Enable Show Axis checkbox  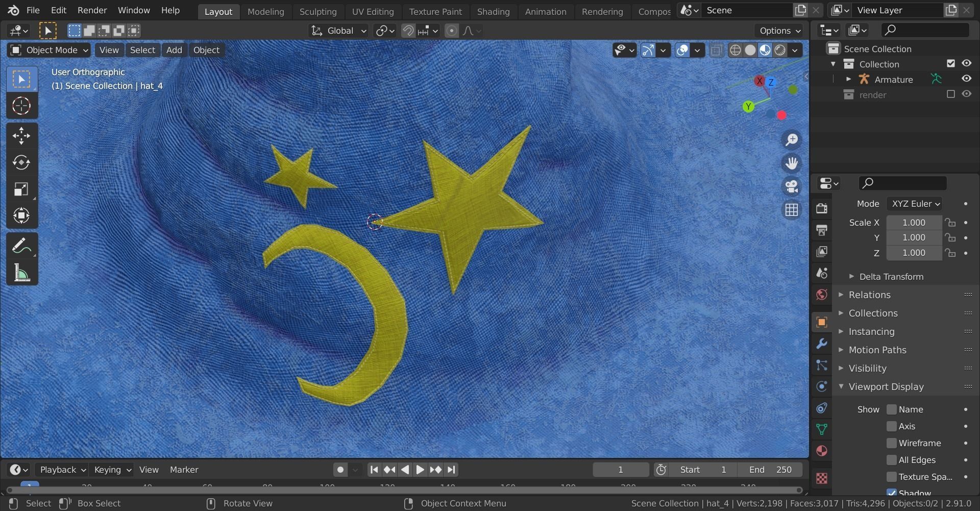(x=892, y=426)
